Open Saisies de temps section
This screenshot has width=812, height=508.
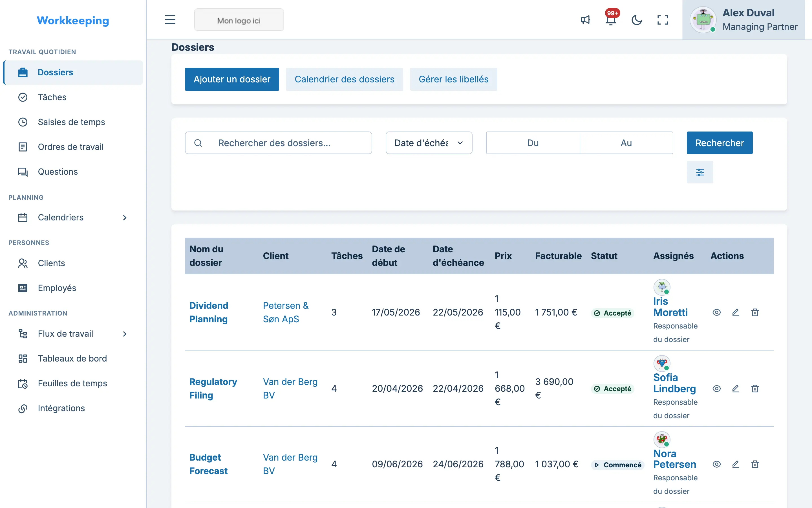click(73, 122)
